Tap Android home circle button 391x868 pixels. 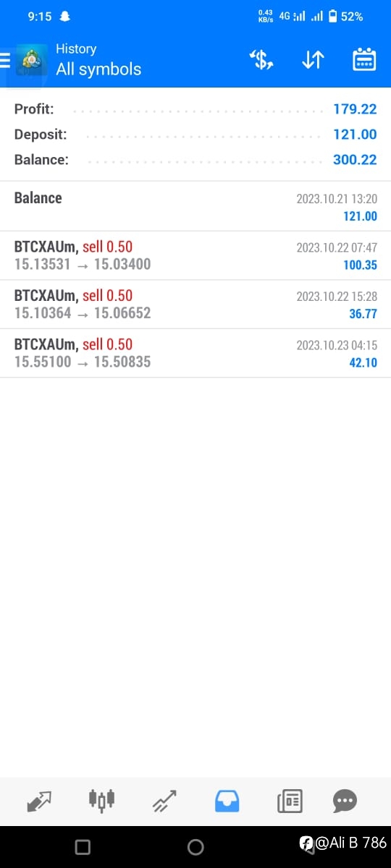click(x=195, y=847)
